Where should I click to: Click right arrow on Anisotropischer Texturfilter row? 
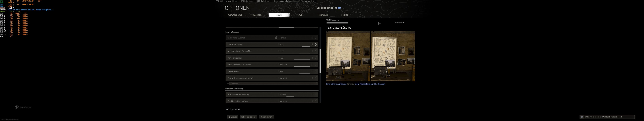[316, 51]
